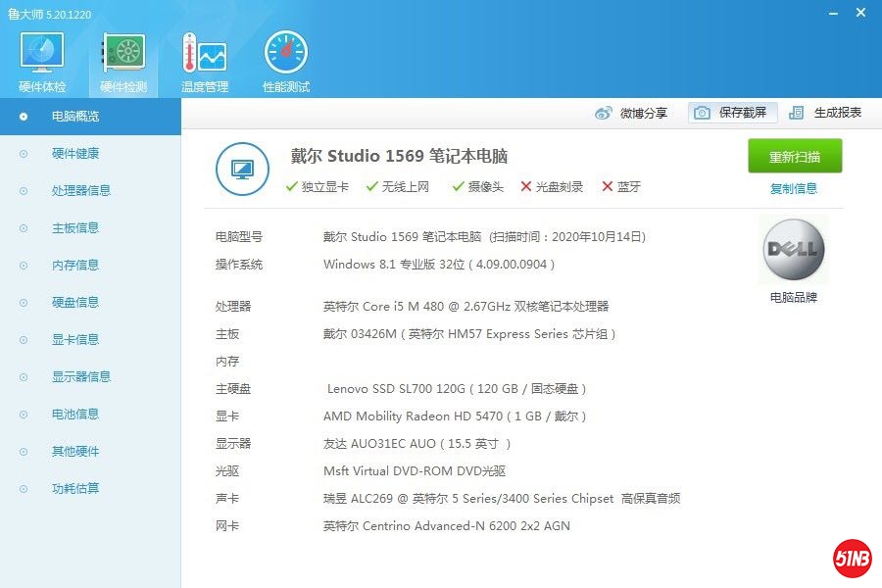The width and height of the screenshot is (882, 588).
Task: Select 电脑概览 in the sidebar
Action: click(x=75, y=117)
